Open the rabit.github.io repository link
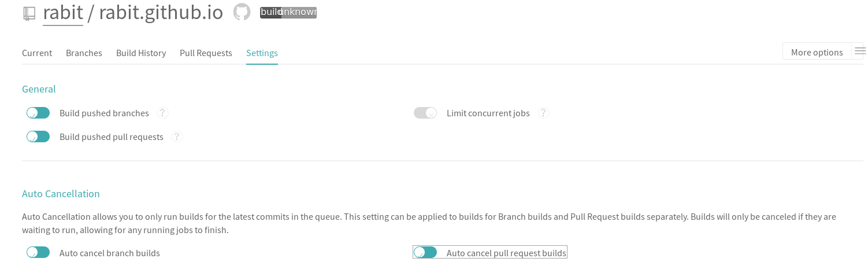 pyautogui.click(x=161, y=12)
